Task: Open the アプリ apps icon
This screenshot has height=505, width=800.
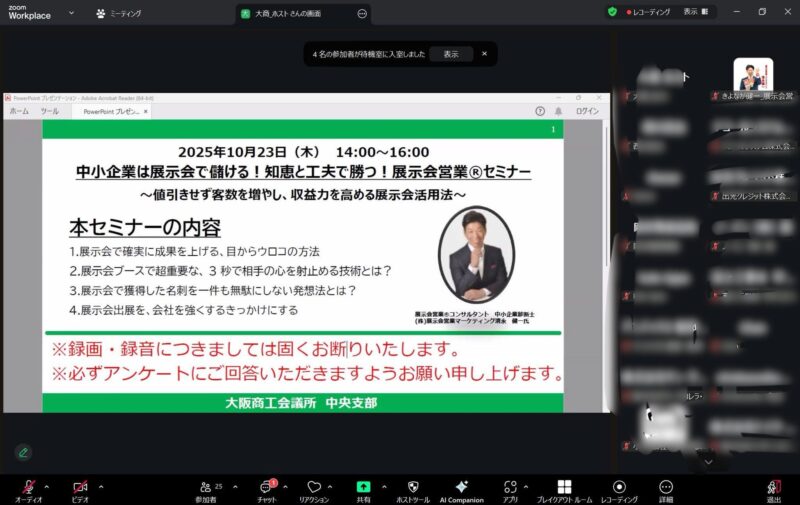Action: (510, 487)
